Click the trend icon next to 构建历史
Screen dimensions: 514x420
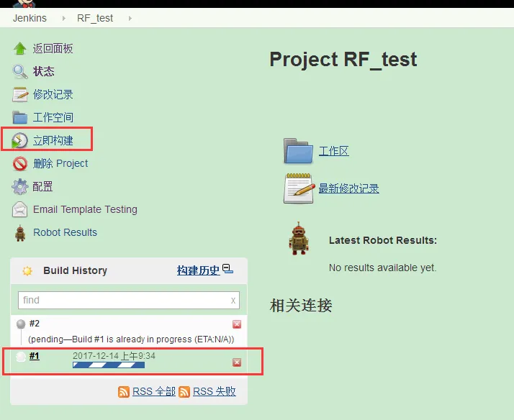click(x=227, y=269)
